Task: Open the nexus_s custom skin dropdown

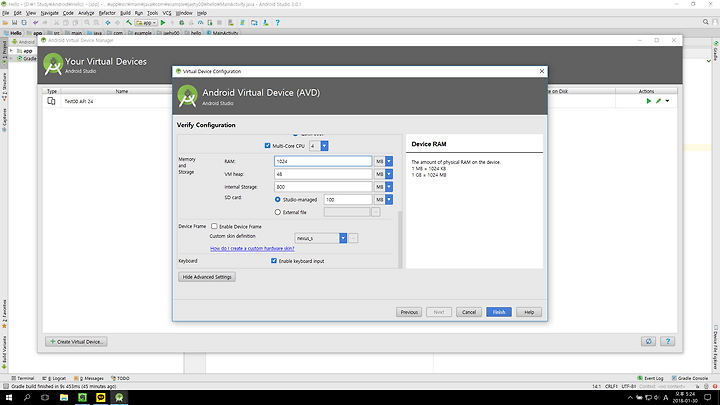Action: pyautogui.click(x=343, y=238)
